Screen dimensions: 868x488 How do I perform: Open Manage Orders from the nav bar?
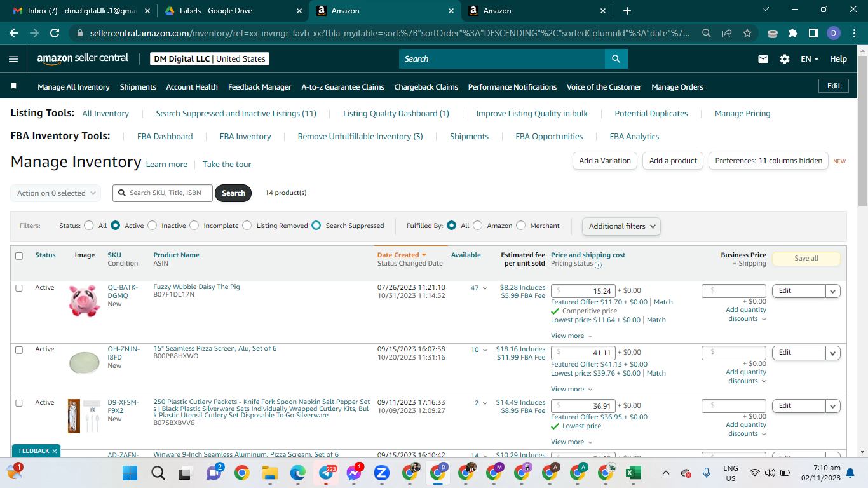pos(677,87)
